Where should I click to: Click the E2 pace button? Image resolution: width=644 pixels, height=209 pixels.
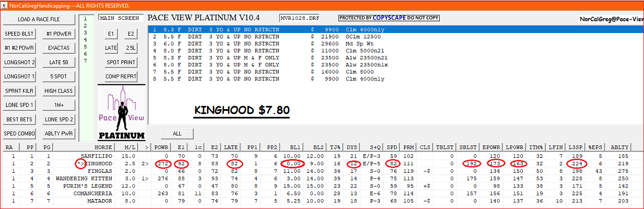click(x=130, y=34)
